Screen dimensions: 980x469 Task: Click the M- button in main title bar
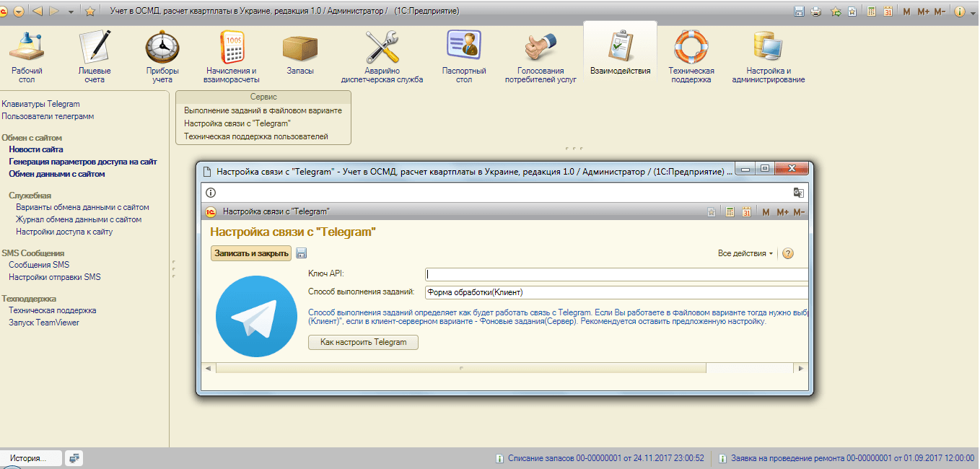(940, 11)
